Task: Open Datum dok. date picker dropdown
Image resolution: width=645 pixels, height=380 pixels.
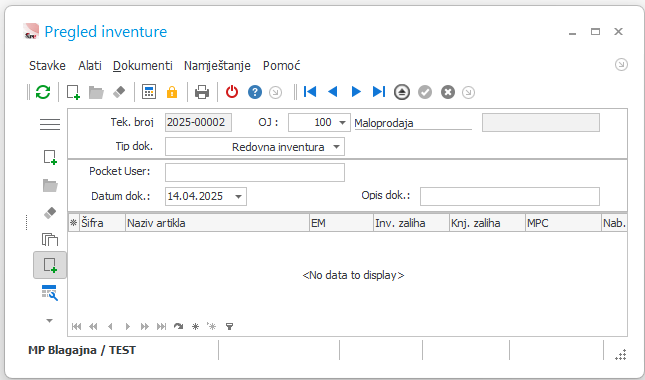Action: pos(239,197)
